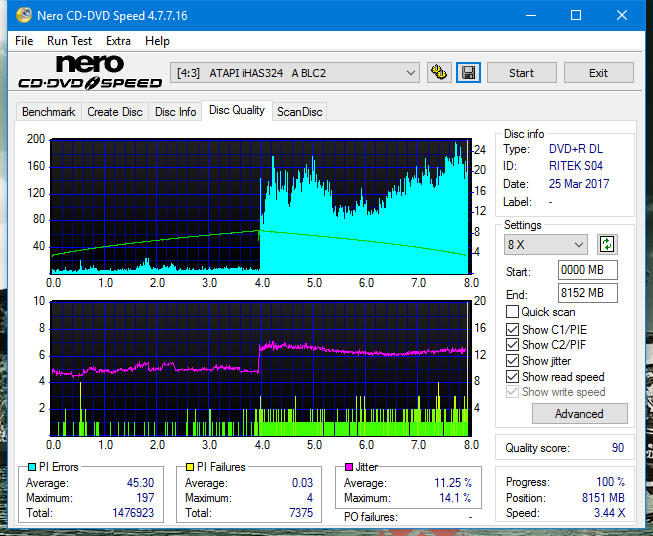The width and height of the screenshot is (653, 536).
Task: Click the drive options icon in toolbar
Action: click(x=438, y=73)
